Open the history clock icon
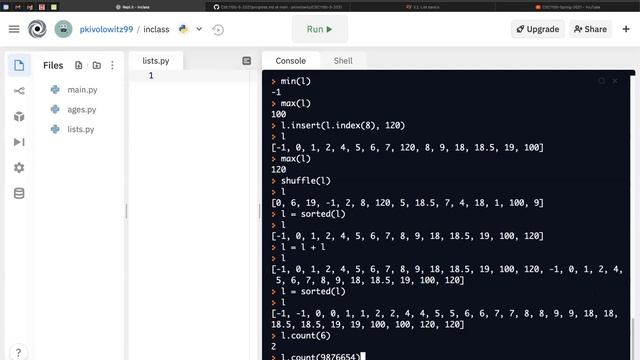This screenshot has width=640, height=360. coord(218,29)
